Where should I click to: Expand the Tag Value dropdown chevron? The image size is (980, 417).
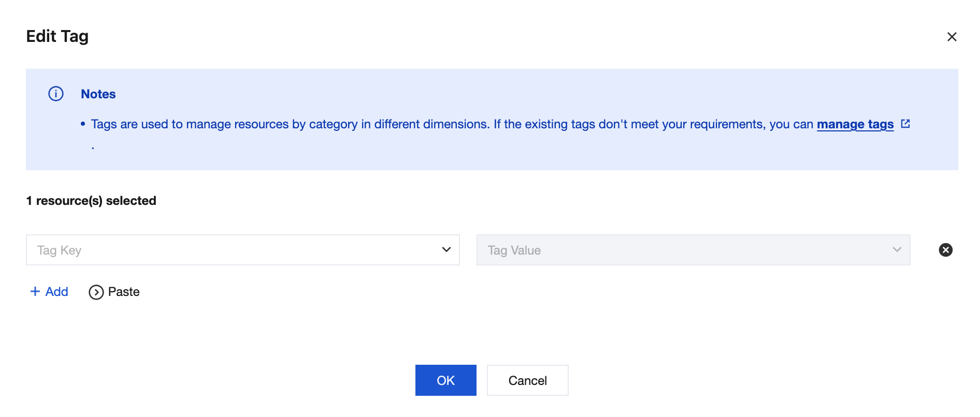tap(897, 250)
